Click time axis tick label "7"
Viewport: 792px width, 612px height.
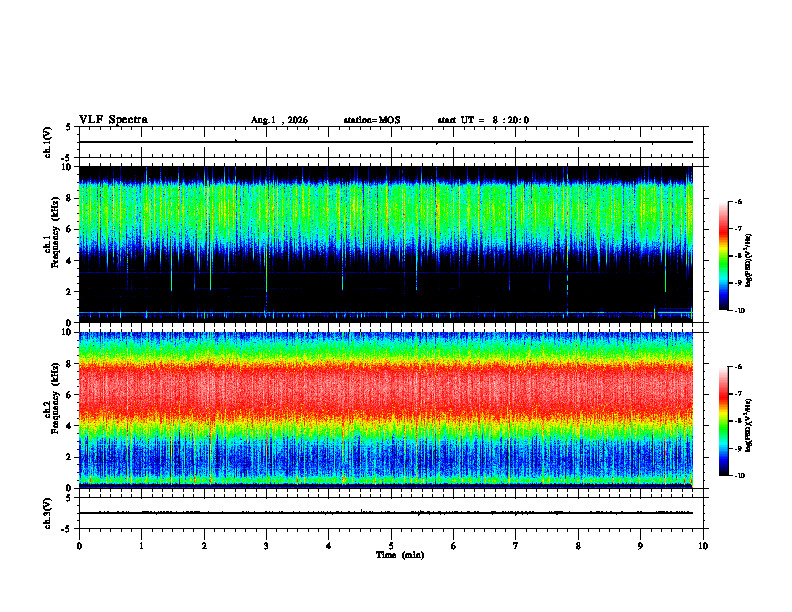tap(516, 546)
